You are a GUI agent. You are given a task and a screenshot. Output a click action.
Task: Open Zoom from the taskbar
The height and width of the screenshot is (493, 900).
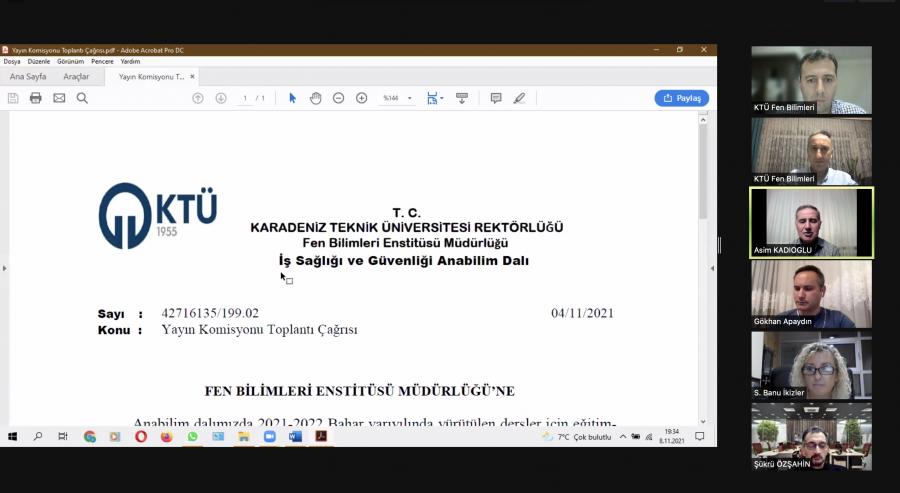(x=269, y=437)
